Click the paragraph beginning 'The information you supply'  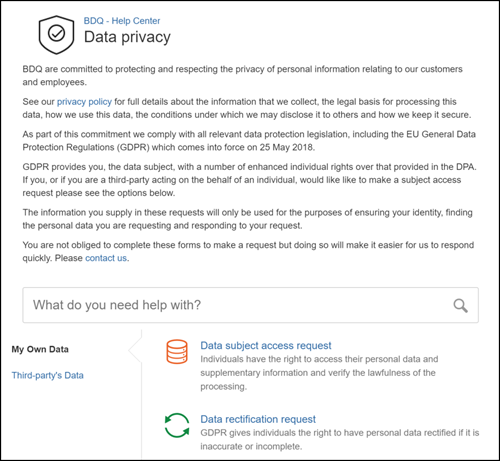(247, 219)
